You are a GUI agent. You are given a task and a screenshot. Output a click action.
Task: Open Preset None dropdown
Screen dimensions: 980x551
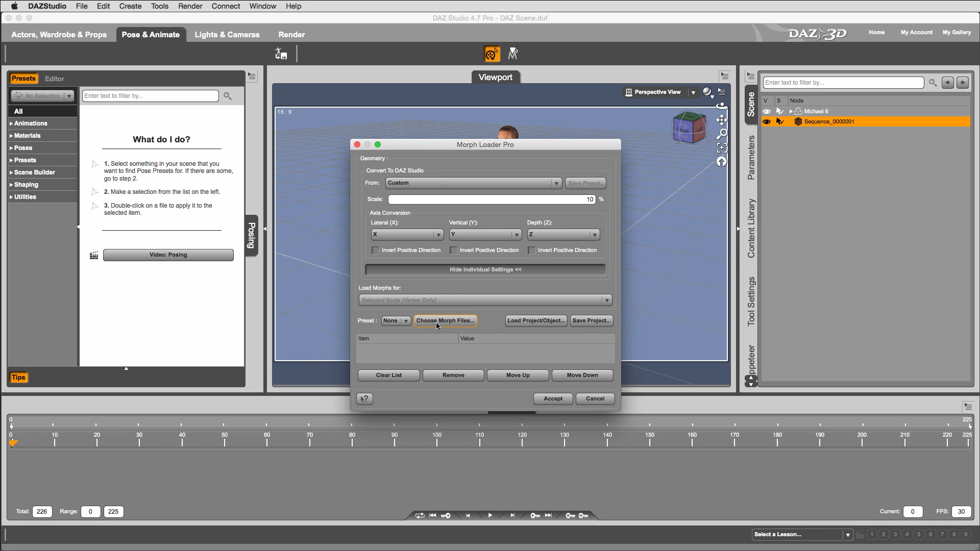pos(396,321)
